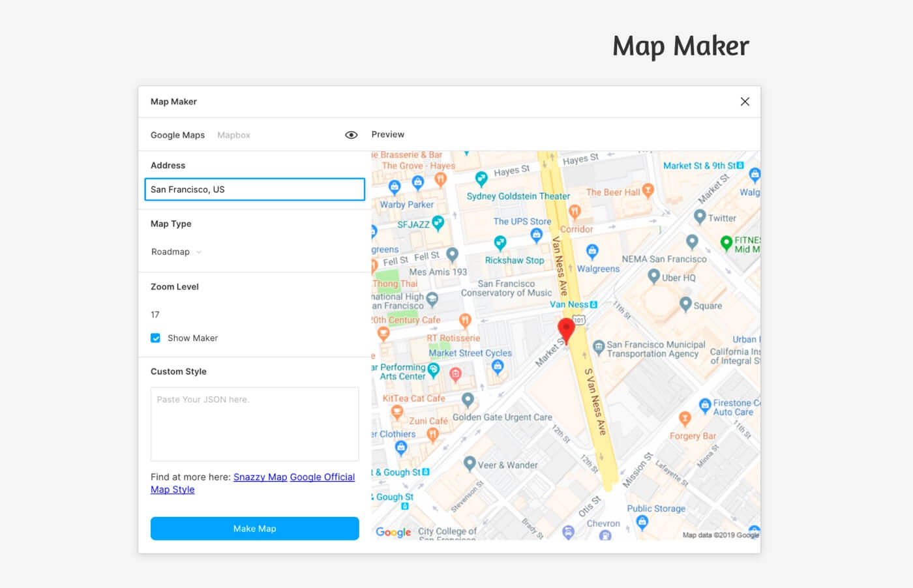Switch to the Google Maps tab
913x588 pixels.
coord(177,135)
